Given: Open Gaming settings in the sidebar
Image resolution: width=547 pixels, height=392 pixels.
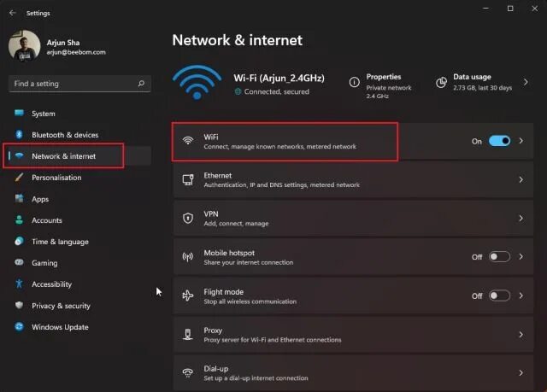Looking at the screenshot, I should point(44,263).
